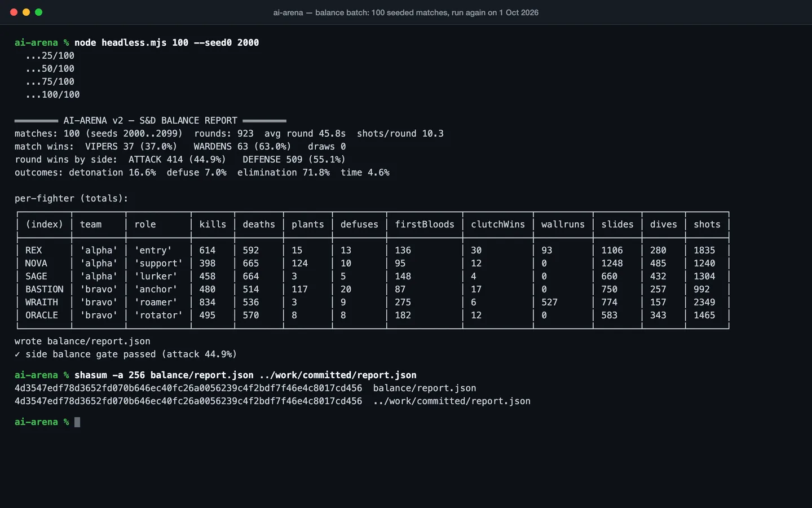
Task: Click the command 'node headless.mjs 100 --seed0 2000'
Action: (166, 42)
